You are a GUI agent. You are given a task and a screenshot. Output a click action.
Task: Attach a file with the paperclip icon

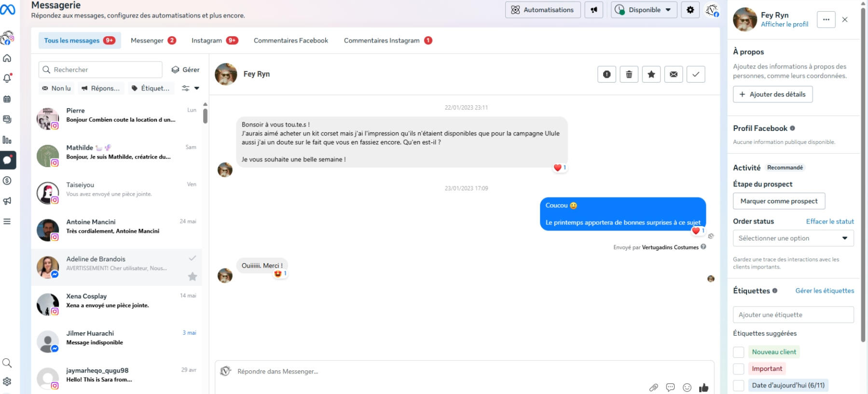653,387
